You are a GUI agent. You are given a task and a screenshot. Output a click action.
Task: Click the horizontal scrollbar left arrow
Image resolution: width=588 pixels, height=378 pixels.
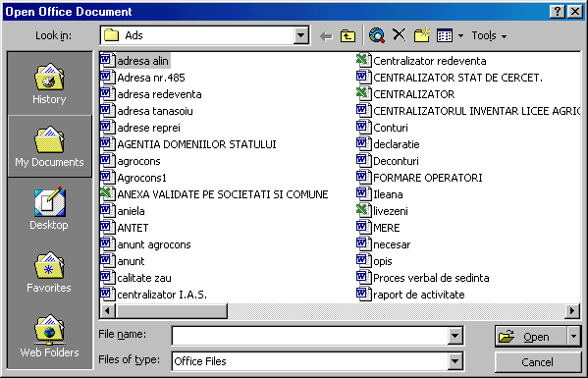pos(108,311)
